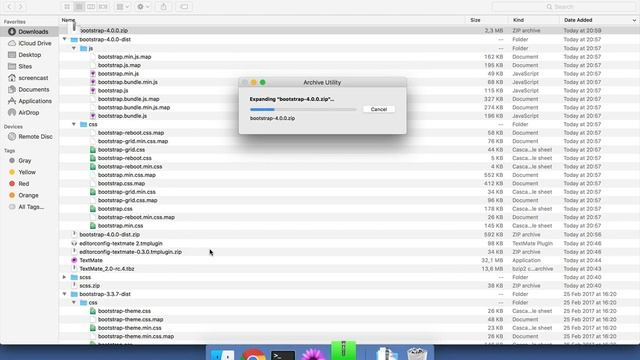Screen dimensions: 640x360
Task: Select the bootstrap-theme.min.css.map file
Action: pos(136,336)
